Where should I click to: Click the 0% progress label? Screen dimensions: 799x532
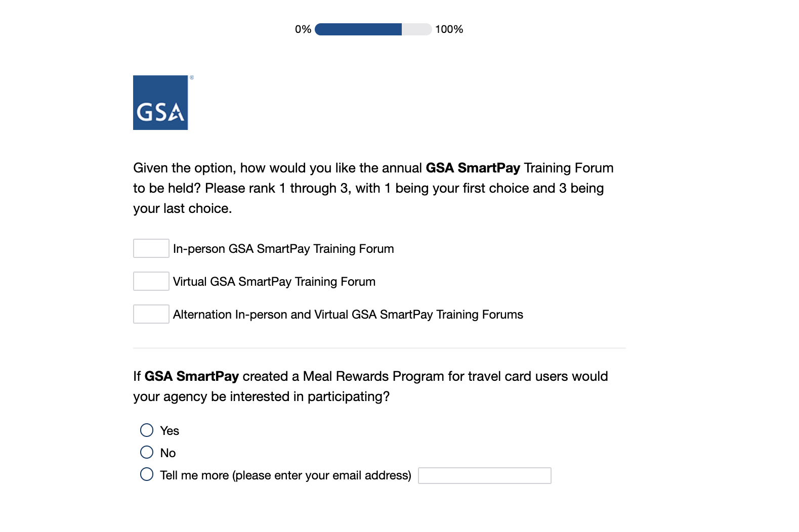(x=303, y=29)
